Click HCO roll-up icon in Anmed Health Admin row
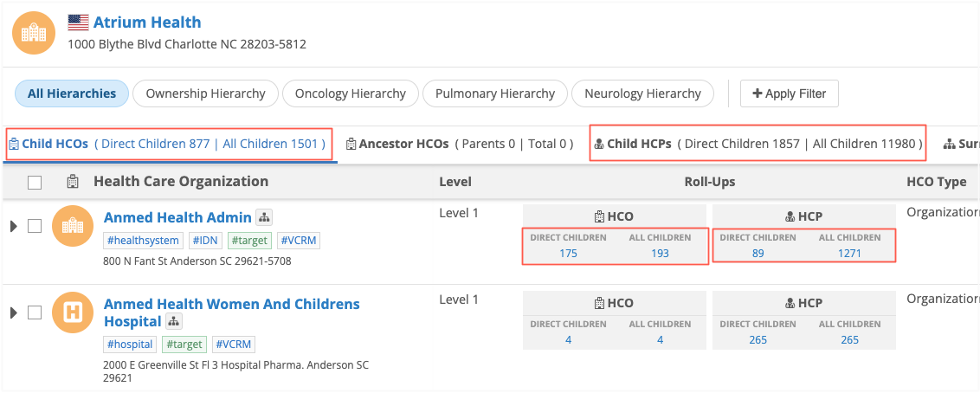980x393 pixels. [599, 216]
